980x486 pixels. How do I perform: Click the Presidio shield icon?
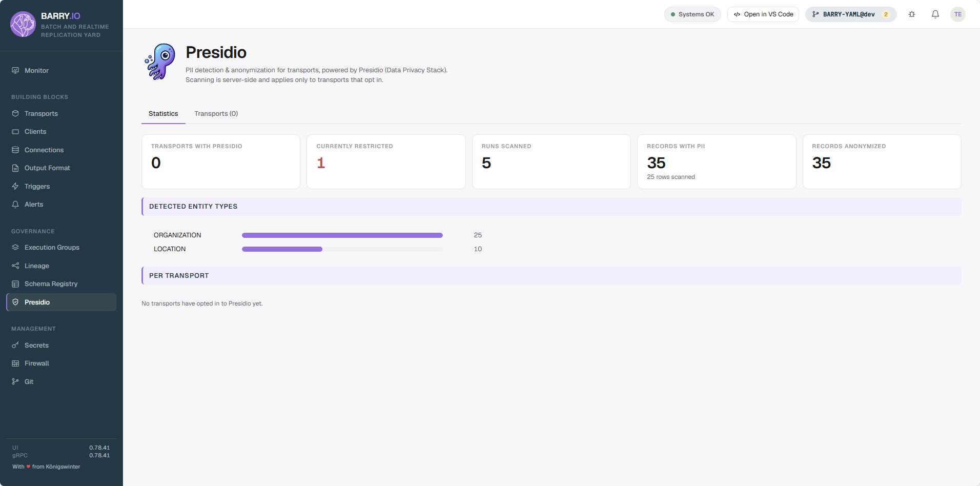[x=15, y=302]
